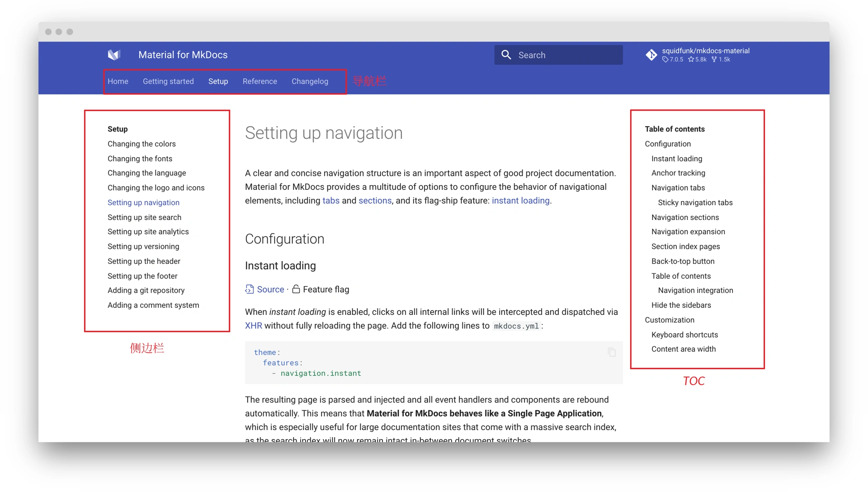
Task: Click the Setting up navigation page heading
Action: tap(324, 133)
